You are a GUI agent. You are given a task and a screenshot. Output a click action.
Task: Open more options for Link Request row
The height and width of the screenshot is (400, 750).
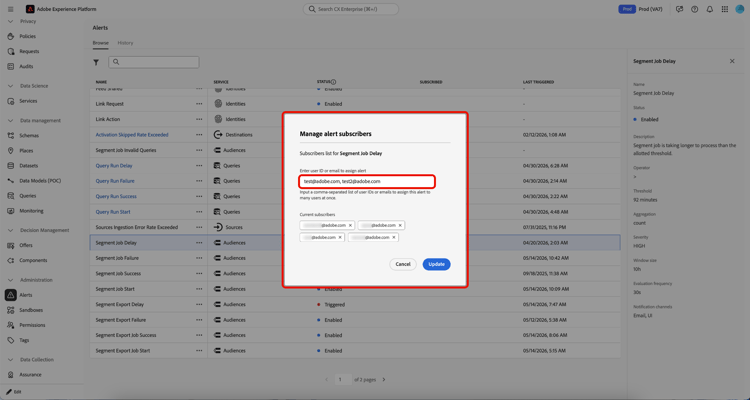point(199,104)
